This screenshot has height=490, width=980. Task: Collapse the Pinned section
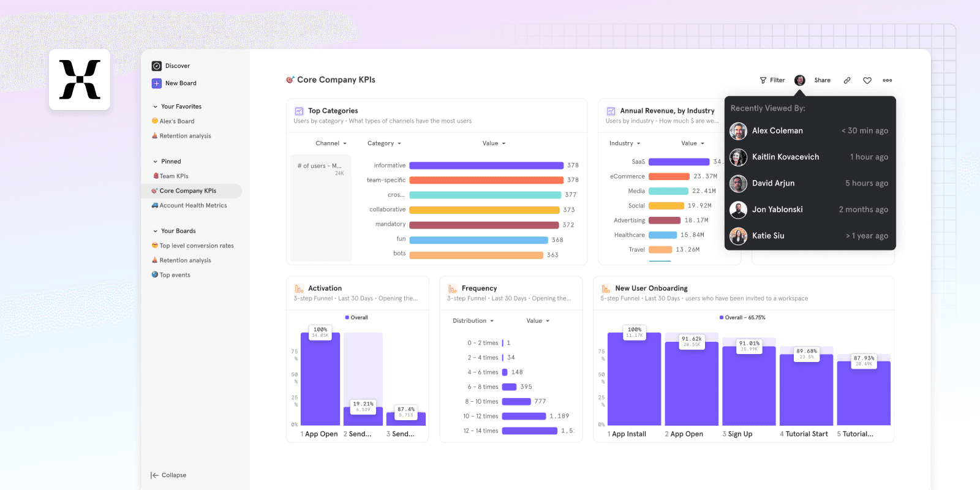156,162
